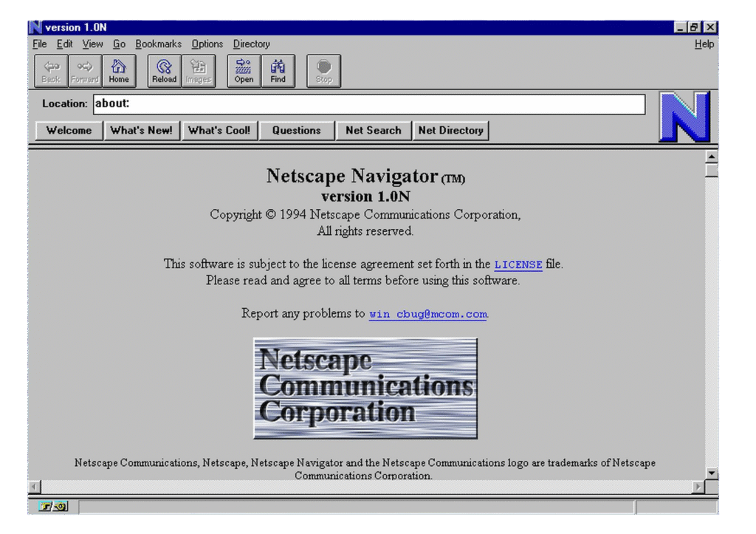Click the Location address field

click(369, 104)
